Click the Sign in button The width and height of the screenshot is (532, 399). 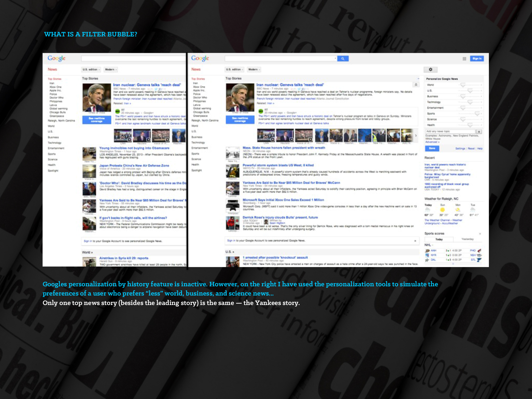(x=477, y=59)
